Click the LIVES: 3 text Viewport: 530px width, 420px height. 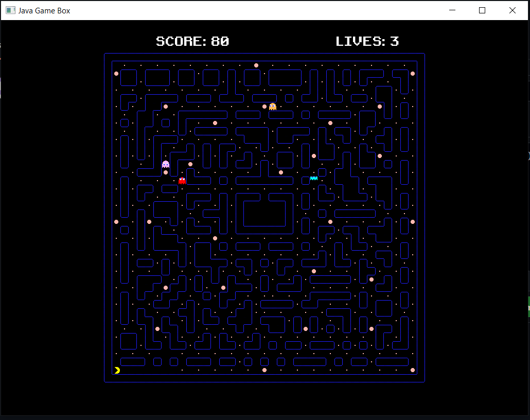[x=367, y=41]
